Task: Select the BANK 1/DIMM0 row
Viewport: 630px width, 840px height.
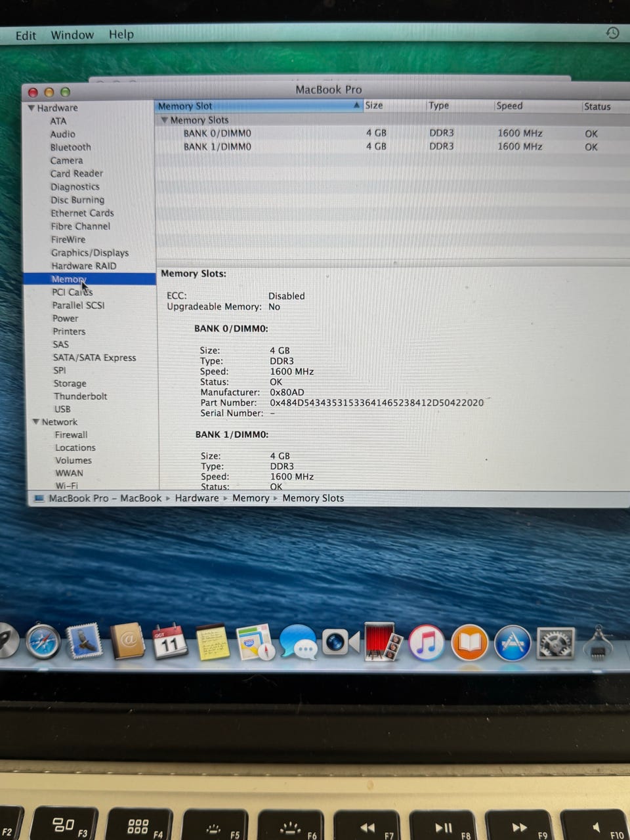Action: point(217,146)
